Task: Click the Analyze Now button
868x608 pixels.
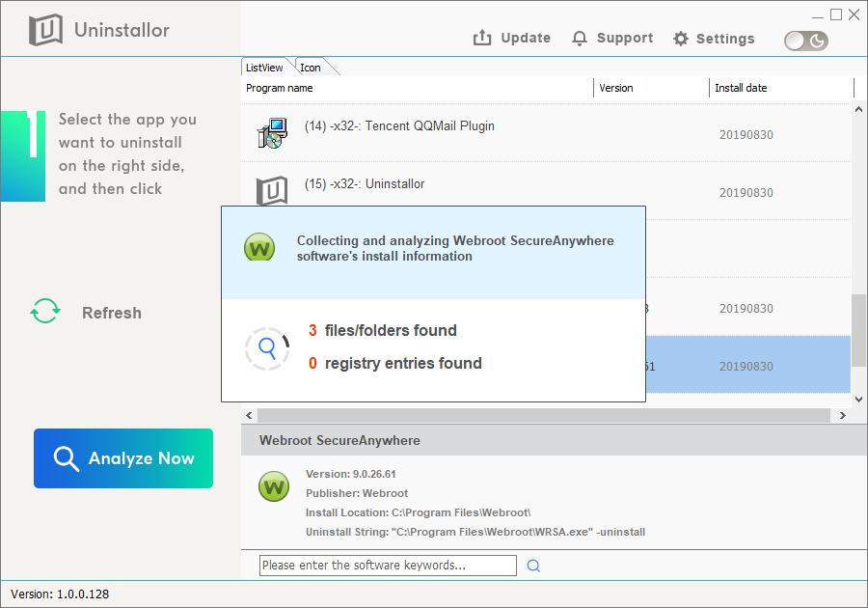Action: (123, 458)
